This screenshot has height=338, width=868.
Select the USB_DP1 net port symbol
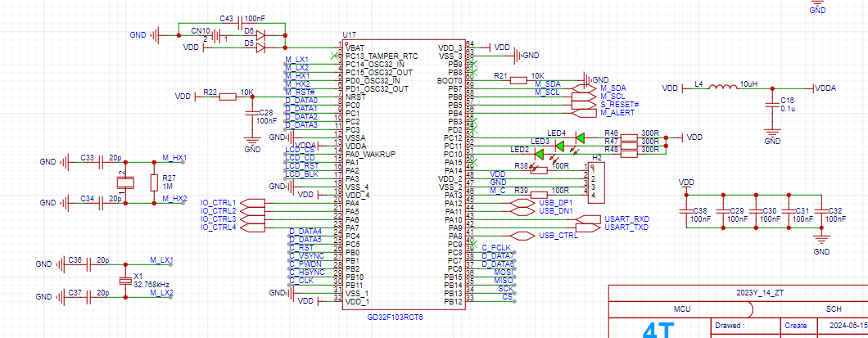click(522, 203)
